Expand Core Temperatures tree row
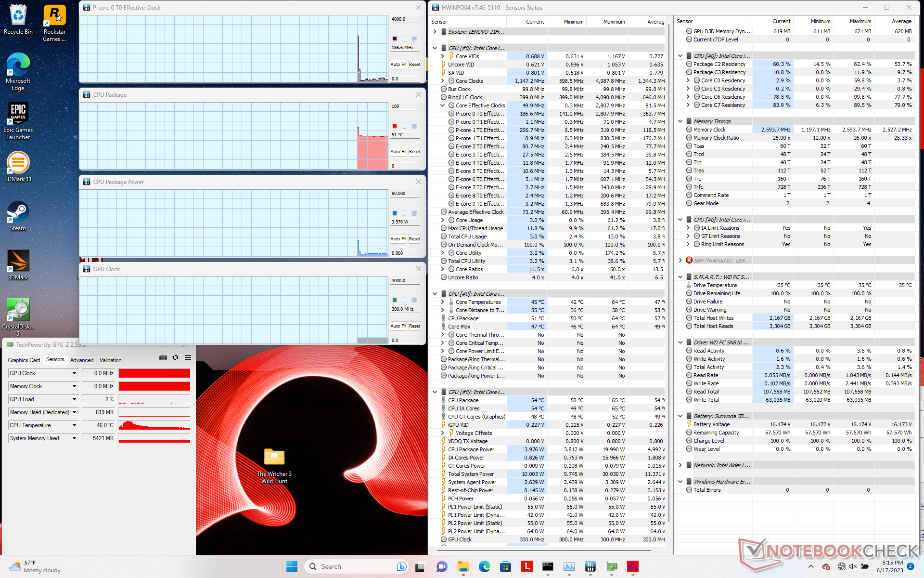Image resolution: width=924 pixels, height=578 pixels. pyautogui.click(x=443, y=302)
